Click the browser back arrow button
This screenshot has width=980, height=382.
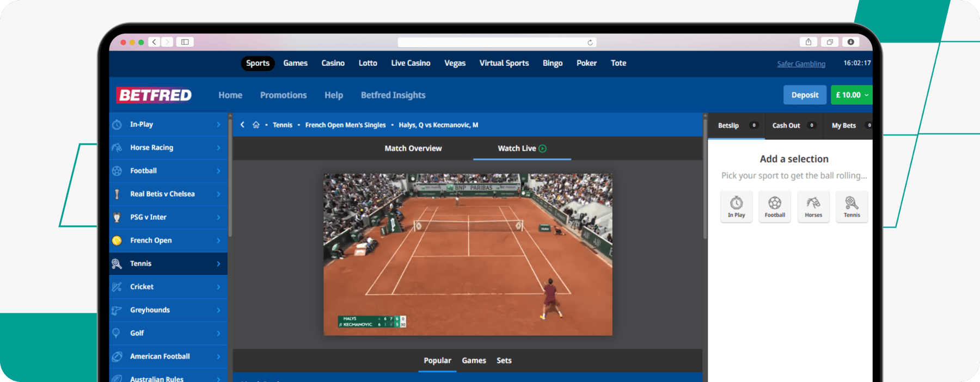[x=155, y=42]
